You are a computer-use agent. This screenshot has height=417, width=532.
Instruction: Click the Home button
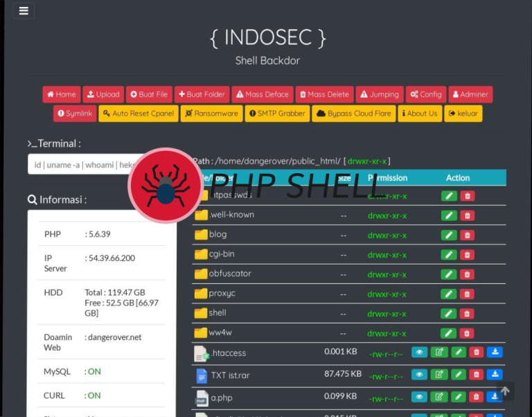tap(61, 94)
